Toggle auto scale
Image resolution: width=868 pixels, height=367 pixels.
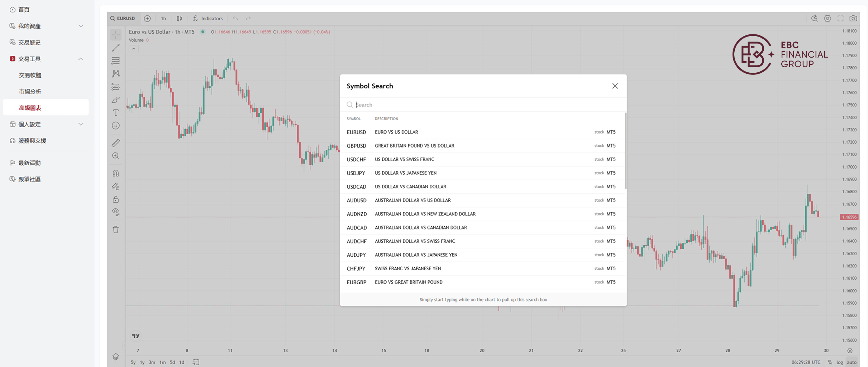(x=852, y=362)
